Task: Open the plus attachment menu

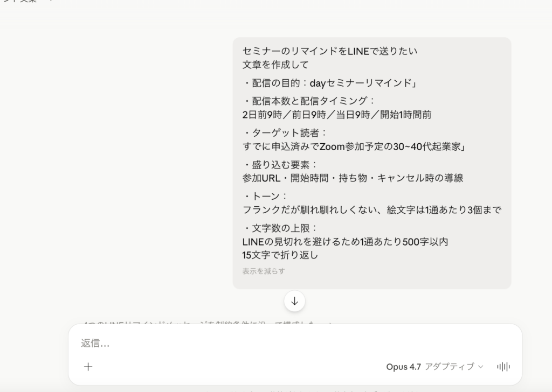Action: (88, 367)
